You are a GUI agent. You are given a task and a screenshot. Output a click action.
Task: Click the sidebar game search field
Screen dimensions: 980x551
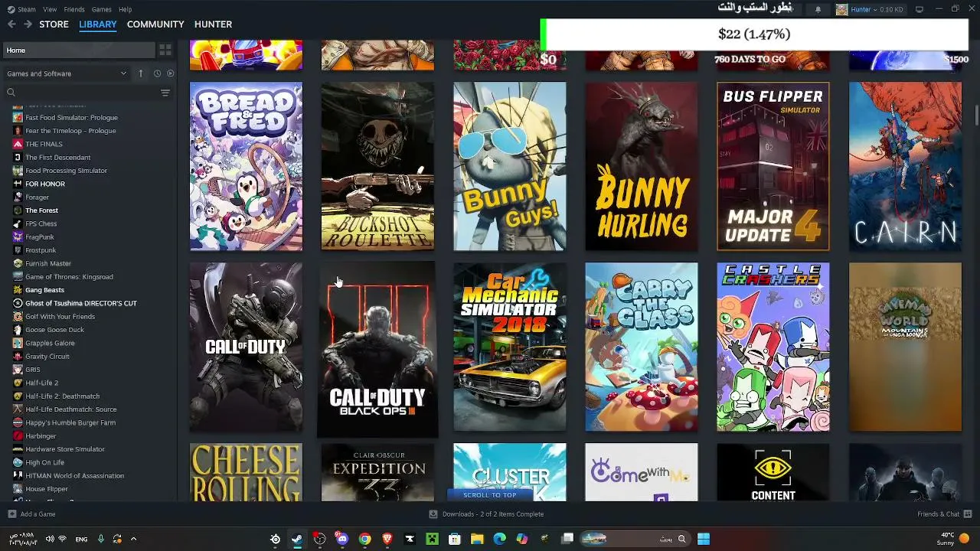88,93
